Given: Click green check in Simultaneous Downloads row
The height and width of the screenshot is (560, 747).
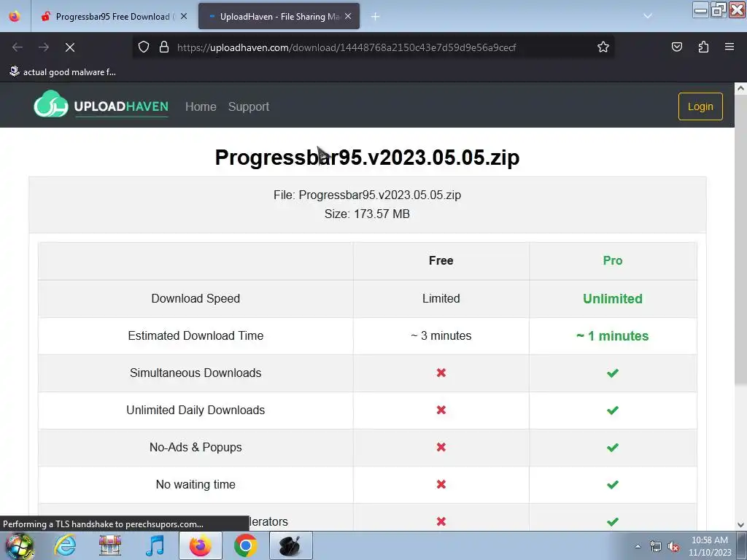Looking at the screenshot, I should tap(613, 373).
